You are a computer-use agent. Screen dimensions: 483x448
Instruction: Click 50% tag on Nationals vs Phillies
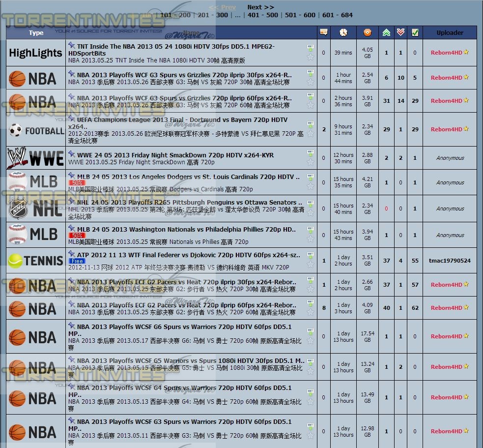(x=77, y=235)
